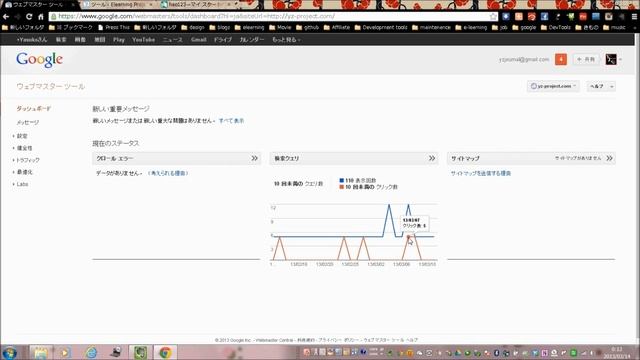640x360 pixels.
Task: Switch to the Elearning browser tab
Action: (118, 4)
